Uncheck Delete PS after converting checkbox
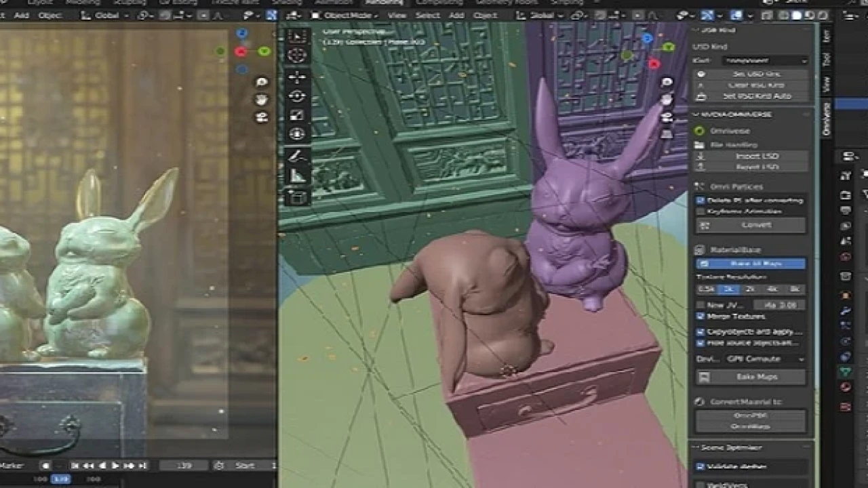The height and width of the screenshot is (488, 868). click(x=701, y=201)
